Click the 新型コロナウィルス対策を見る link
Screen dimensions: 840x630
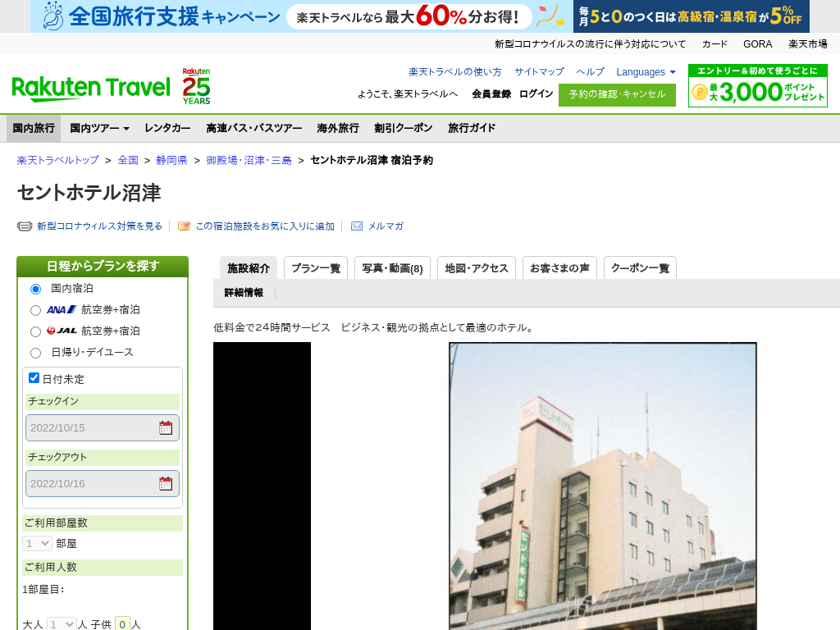(x=99, y=226)
